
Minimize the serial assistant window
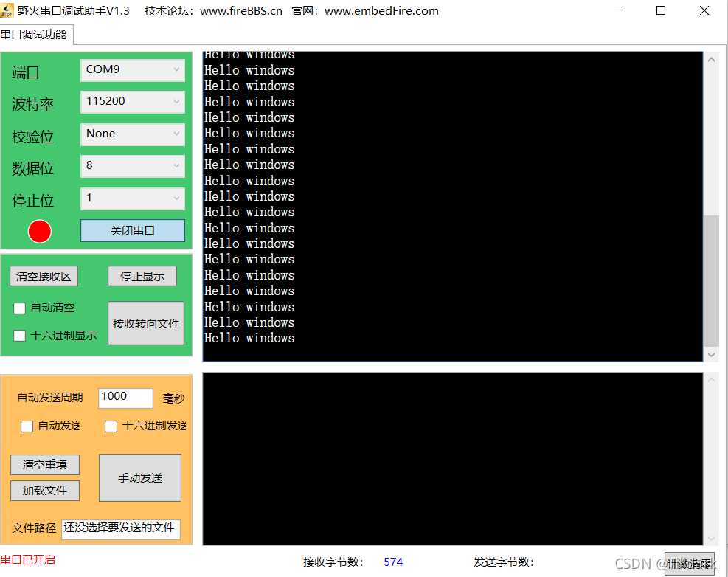(x=618, y=10)
